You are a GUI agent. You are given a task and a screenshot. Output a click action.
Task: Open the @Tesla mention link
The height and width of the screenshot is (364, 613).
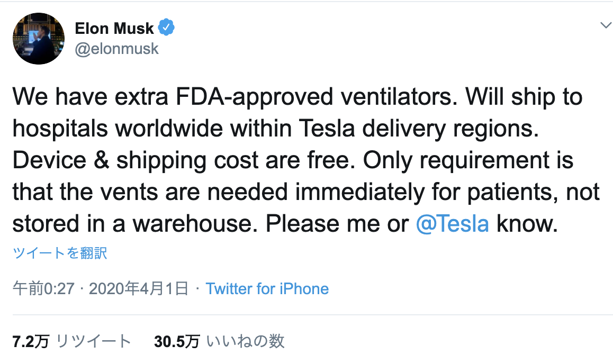point(452,224)
